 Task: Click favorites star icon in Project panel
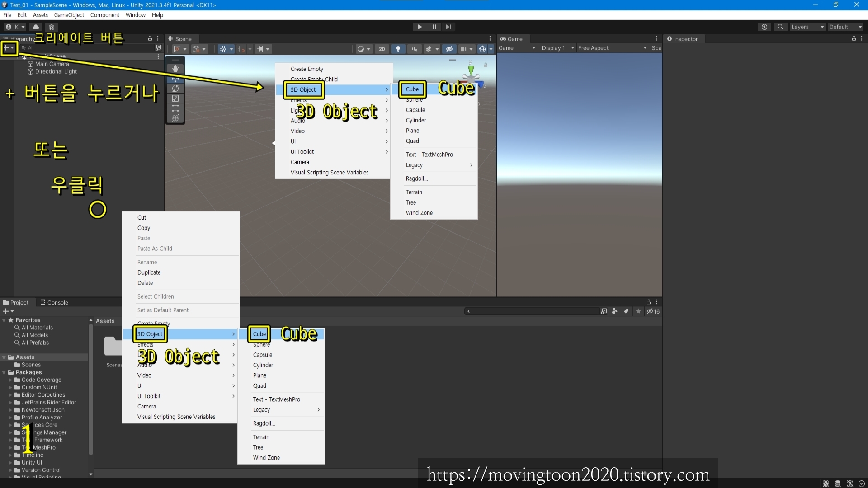point(638,311)
